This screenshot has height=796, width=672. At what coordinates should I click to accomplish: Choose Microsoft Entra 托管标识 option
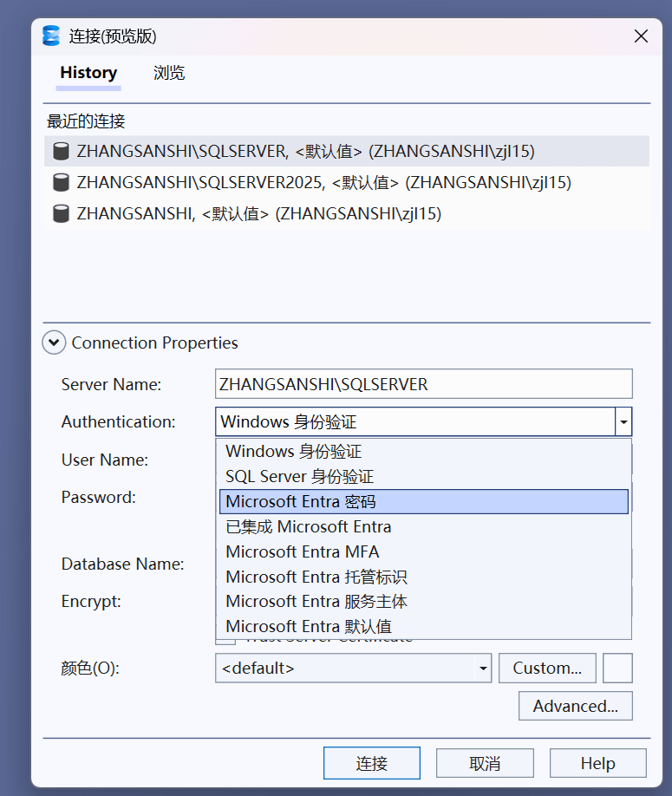coord(424,577)
